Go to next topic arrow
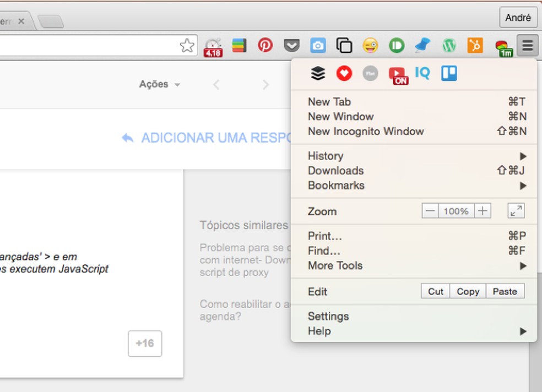This screenshot has height=392, width=542. (x=265, y=85)
